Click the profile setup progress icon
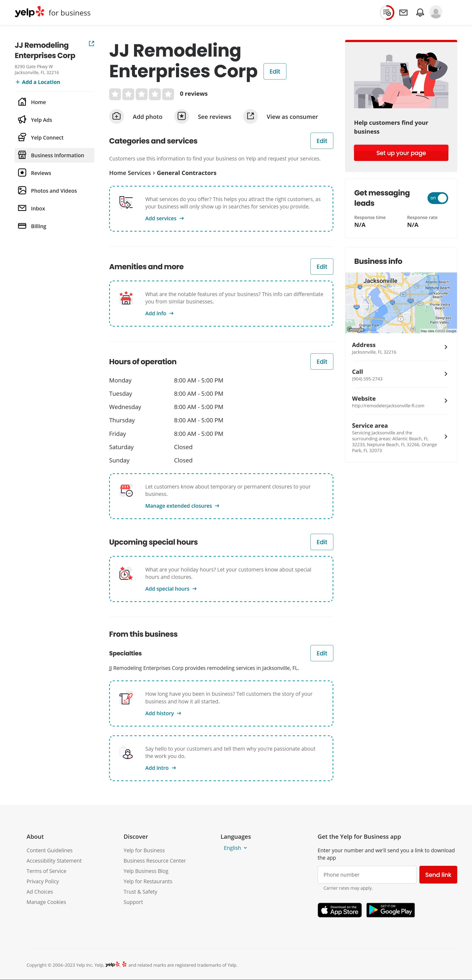 [387, 13]
